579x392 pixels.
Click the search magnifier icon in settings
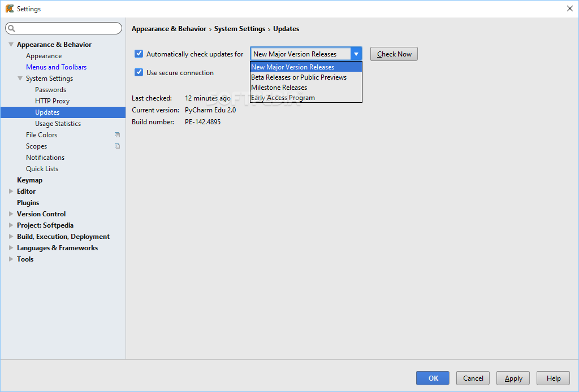11,28
